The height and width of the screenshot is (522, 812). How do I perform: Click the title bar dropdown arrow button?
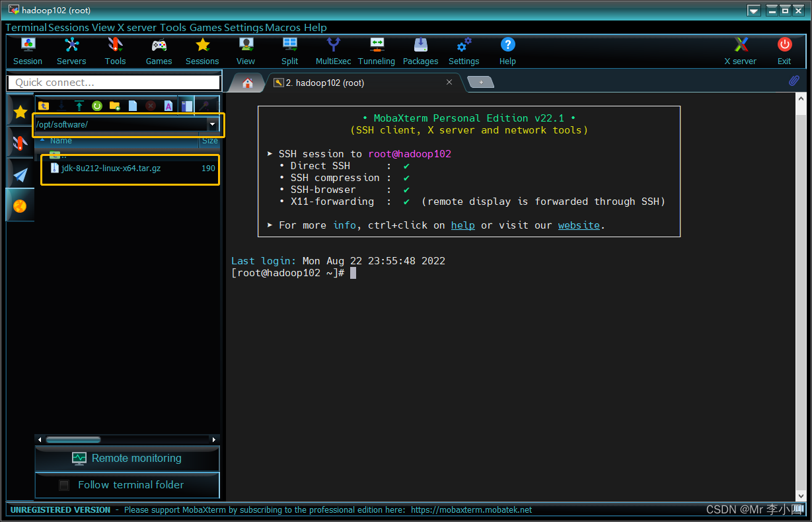pos(754,11)
